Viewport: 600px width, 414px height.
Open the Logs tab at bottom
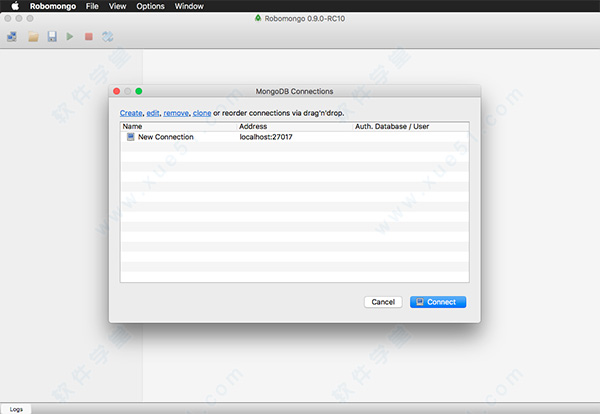coord(16,409)
